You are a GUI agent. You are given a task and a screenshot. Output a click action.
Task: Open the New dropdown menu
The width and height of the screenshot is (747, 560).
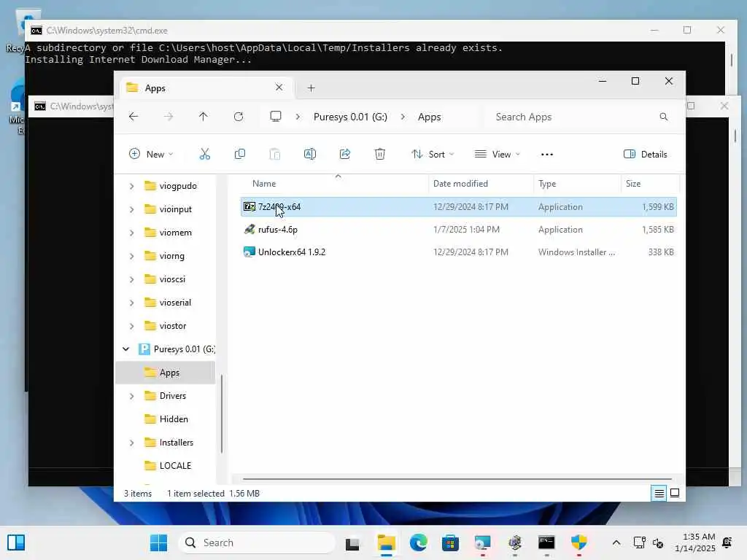(x=152, y=155)
